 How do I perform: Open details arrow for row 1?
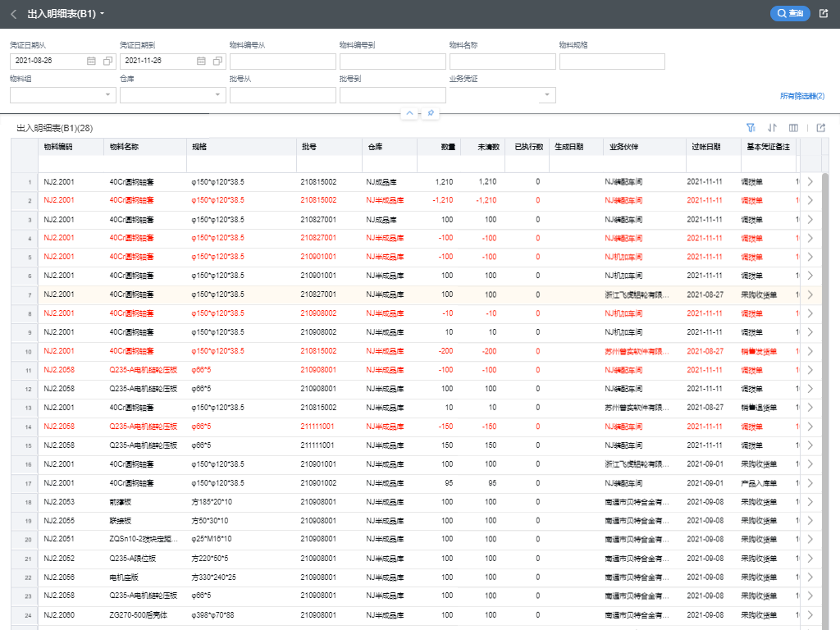pos(810,182)
